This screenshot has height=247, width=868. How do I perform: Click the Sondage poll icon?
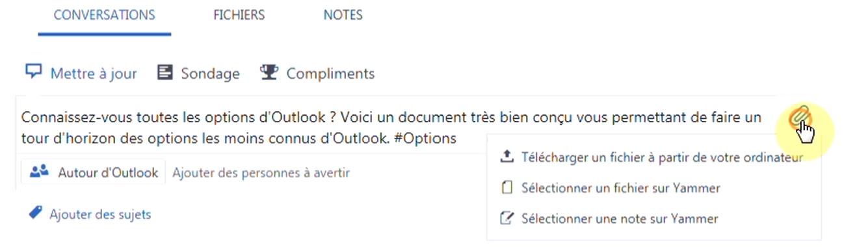[165, 73]
